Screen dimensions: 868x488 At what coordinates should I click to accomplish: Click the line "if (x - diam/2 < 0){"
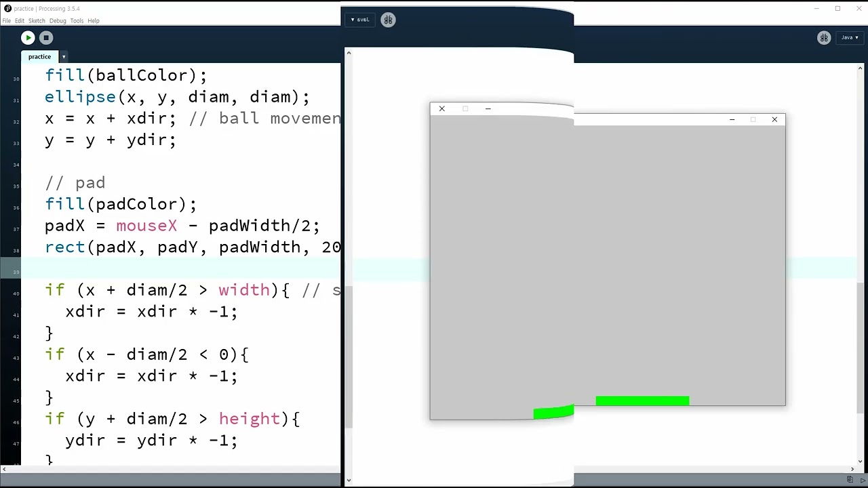tap(147, 354)
